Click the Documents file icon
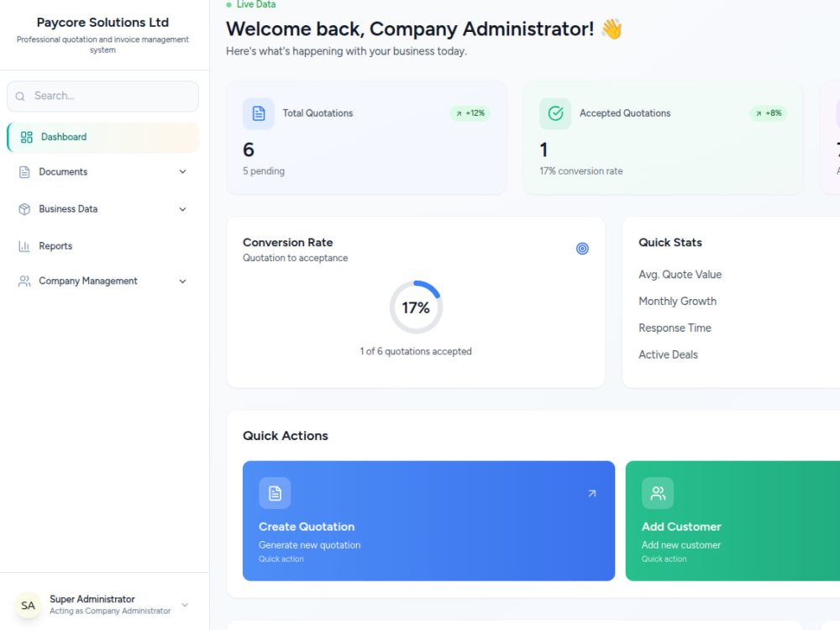840x630 pixels. [24, 172]
